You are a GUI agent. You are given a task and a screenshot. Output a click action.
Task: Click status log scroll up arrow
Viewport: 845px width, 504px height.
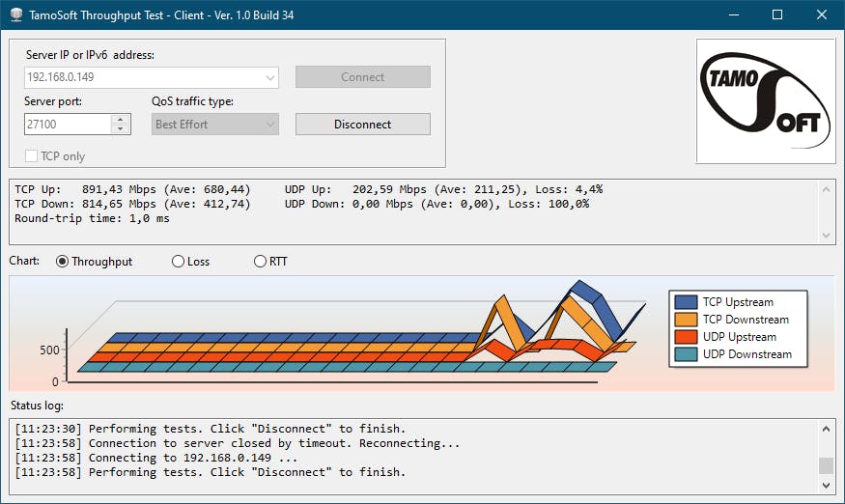pyautogui.click(x=826, y=429)
